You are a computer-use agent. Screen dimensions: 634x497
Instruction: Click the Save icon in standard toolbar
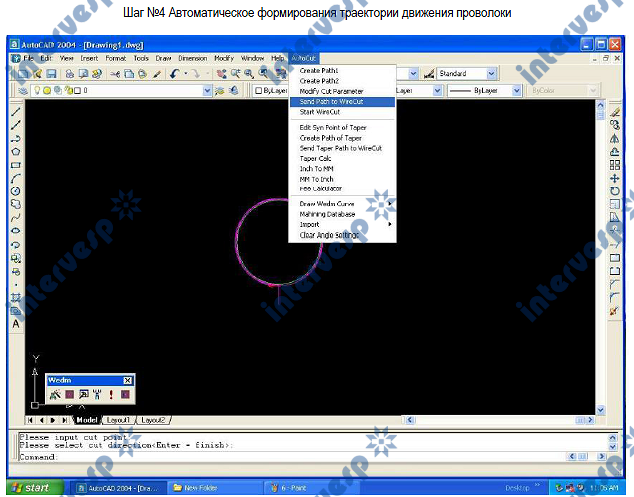50,73
